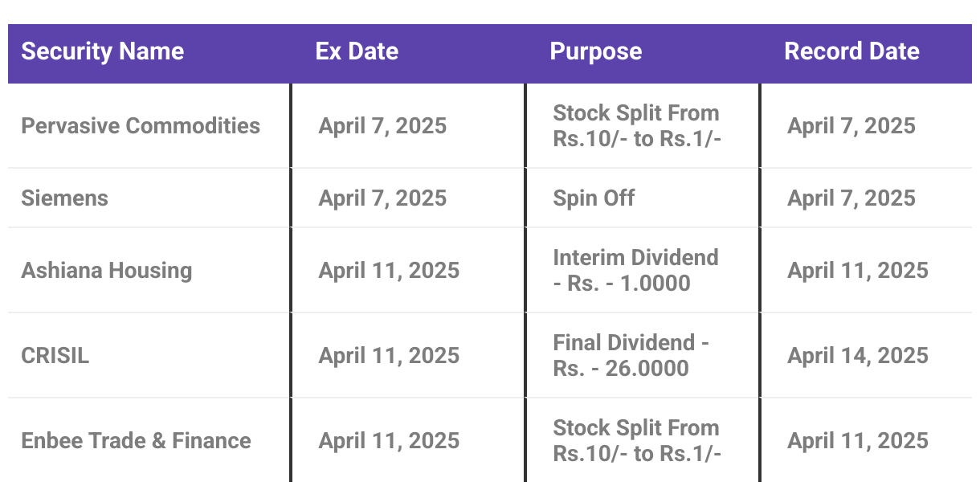
Task: Click the Siemens ex date cell
Action: 382,198
